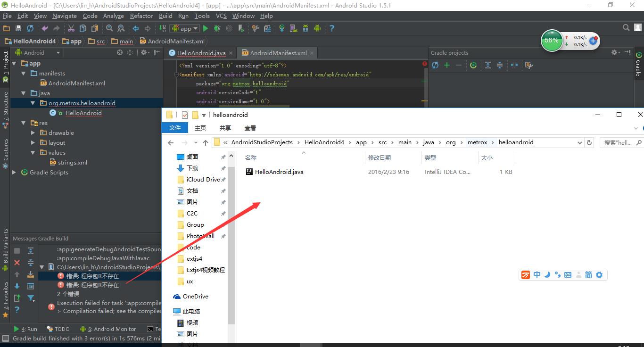Collapse the values folder node
Viewport: 644px width, 347px height.
[33, 153]
